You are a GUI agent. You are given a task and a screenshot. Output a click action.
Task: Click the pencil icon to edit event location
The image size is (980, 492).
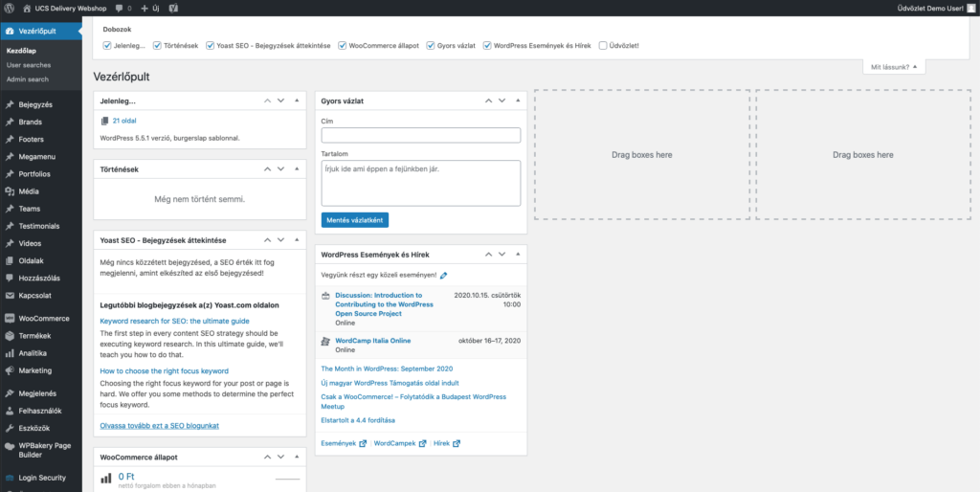tap(443, 275)
